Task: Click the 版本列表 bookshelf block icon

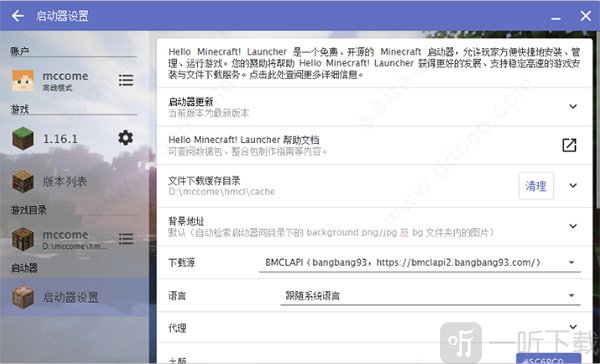Action: (23, 181)
